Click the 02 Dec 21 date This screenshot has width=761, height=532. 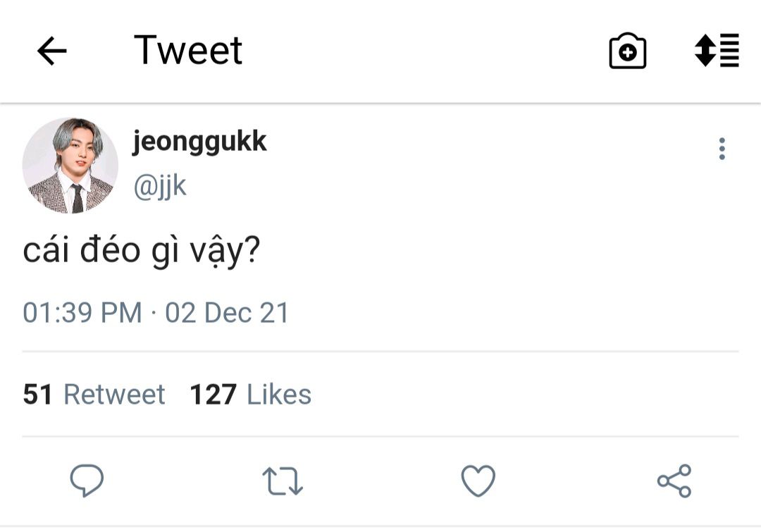click(x=227, y=313)
